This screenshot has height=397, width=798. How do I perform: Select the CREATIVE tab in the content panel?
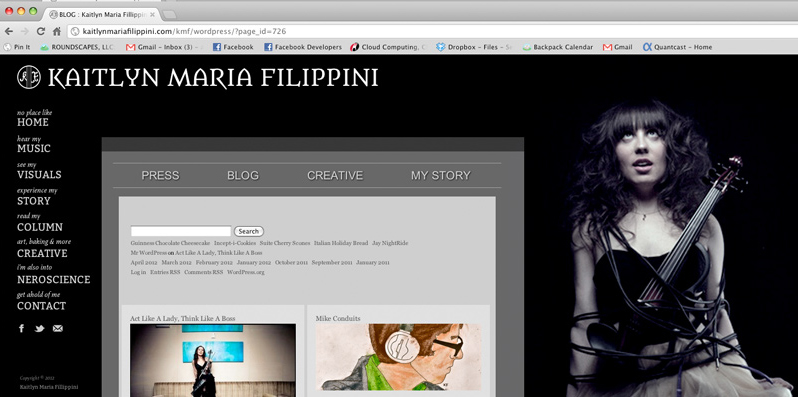click(335, 176)
